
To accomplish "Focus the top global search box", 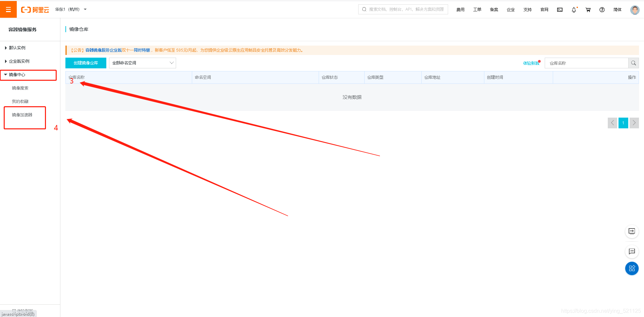I will pyautogui.click(x=403, y=9).
